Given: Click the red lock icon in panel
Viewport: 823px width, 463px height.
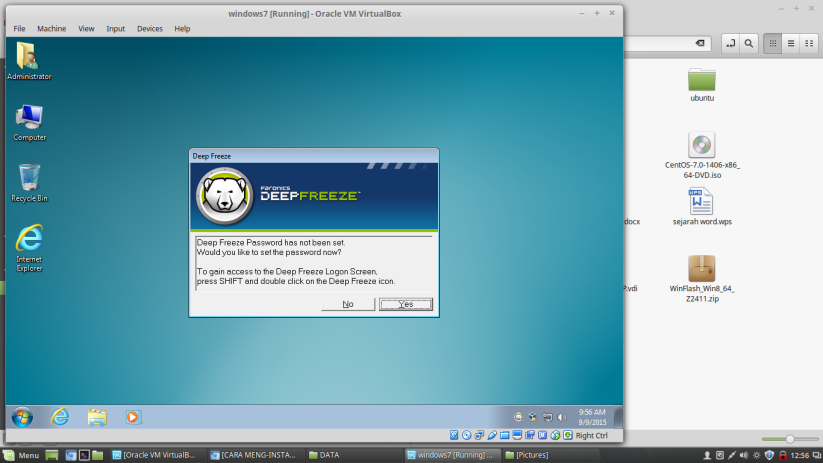Looking at the screenshot, I should click(x=783, y=455).
